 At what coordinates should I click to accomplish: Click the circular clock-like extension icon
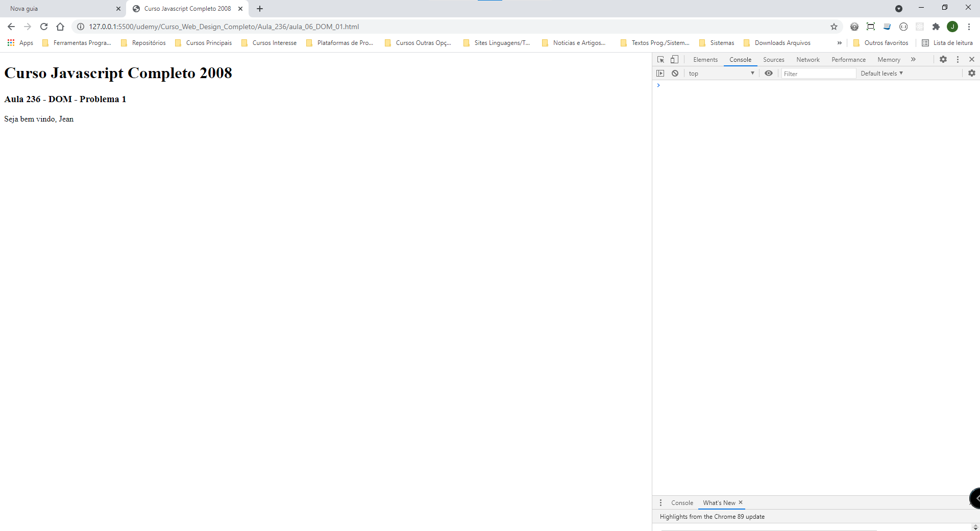click(903, 27)
